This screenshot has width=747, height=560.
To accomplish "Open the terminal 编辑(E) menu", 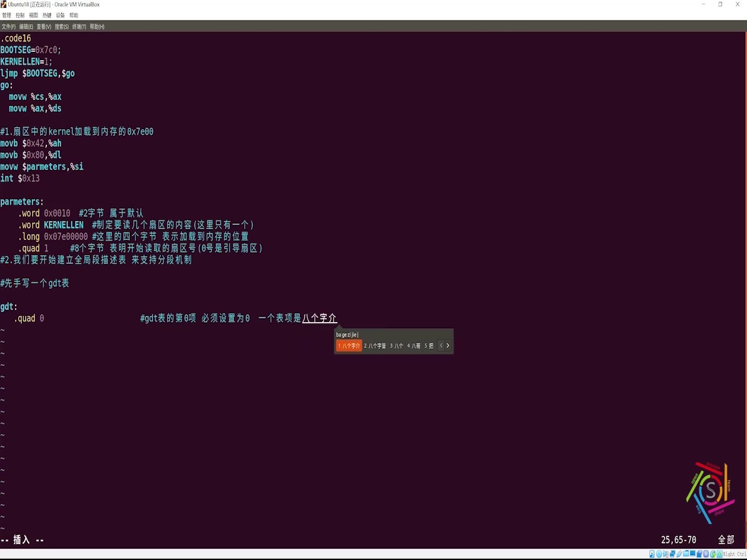I will pyautogui.click(x=26, y=26).
